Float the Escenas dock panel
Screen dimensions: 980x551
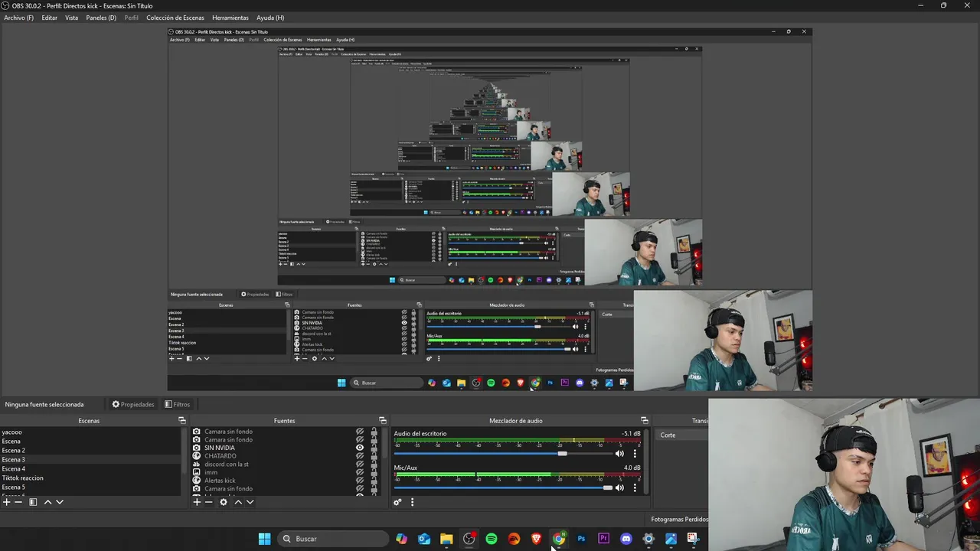[x=182, y=420]
